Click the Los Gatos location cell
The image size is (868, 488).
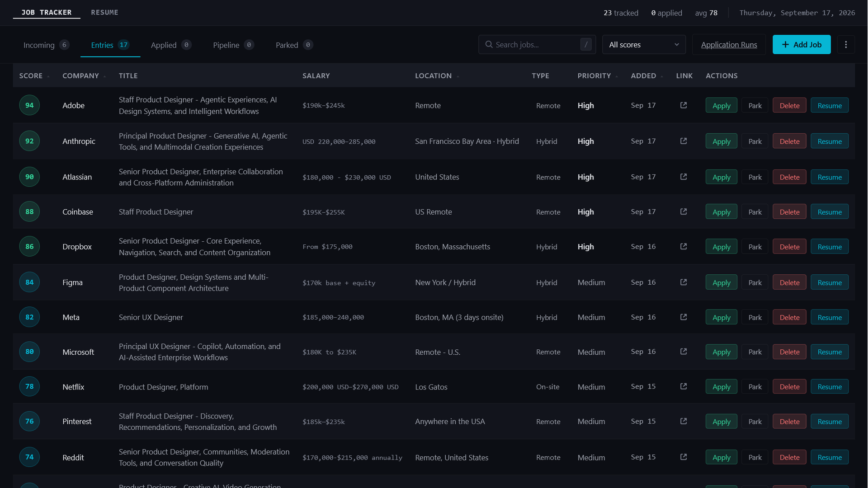coord(431,386)
